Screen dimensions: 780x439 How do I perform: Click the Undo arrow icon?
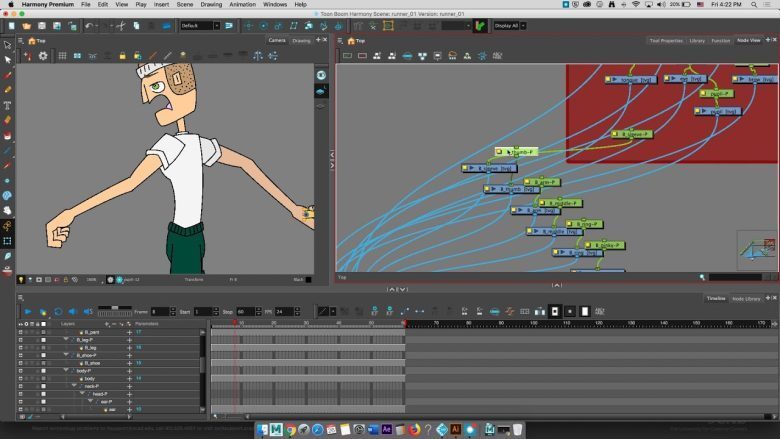89,26
